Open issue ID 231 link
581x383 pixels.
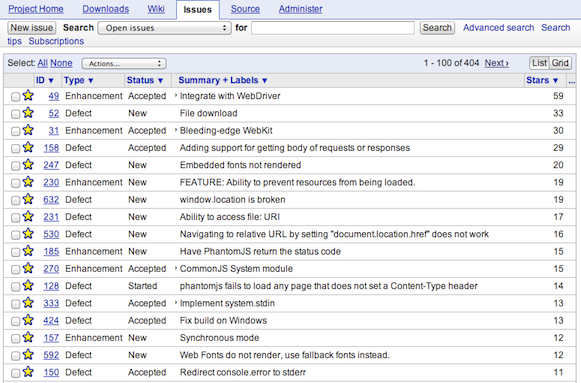[51, 217]
